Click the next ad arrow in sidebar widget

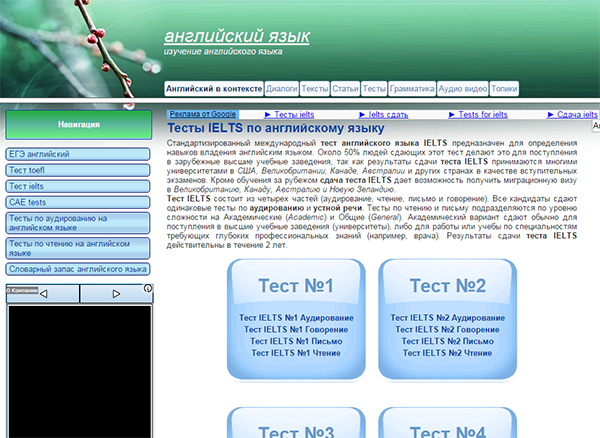[x=116, y=293]
